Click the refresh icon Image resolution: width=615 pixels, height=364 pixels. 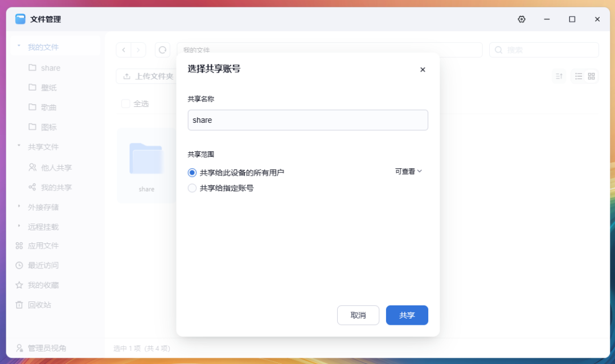[x=162, y=49]
